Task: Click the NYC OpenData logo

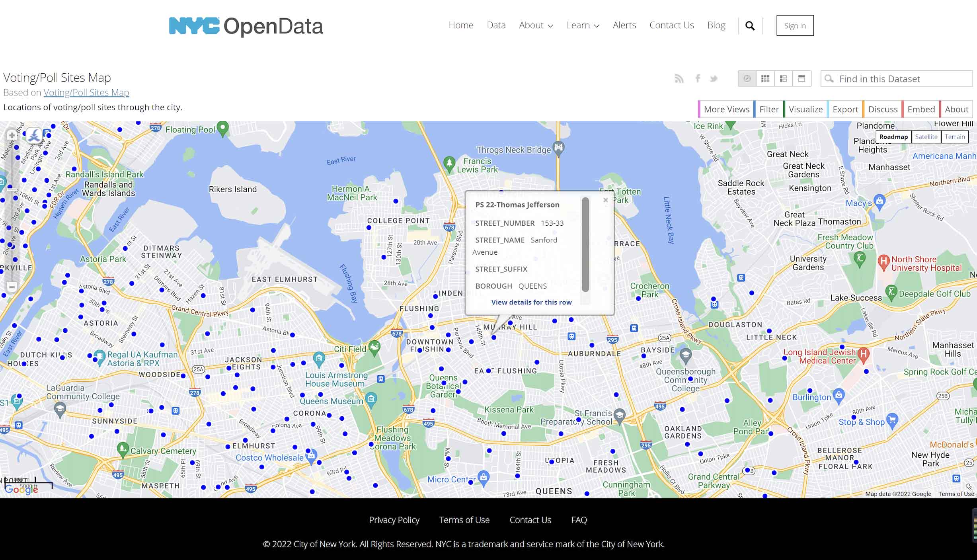Action: point(246,26)
